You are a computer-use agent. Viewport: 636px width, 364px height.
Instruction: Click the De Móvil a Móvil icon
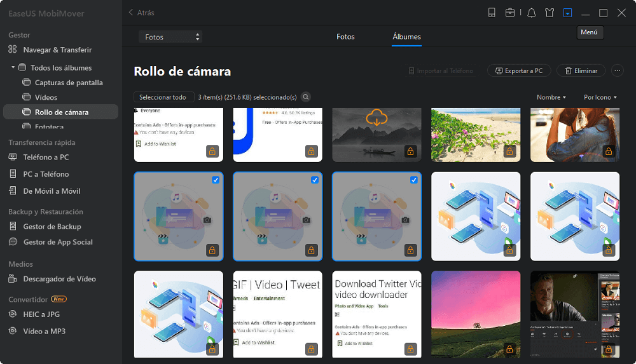tap(13, 191)
